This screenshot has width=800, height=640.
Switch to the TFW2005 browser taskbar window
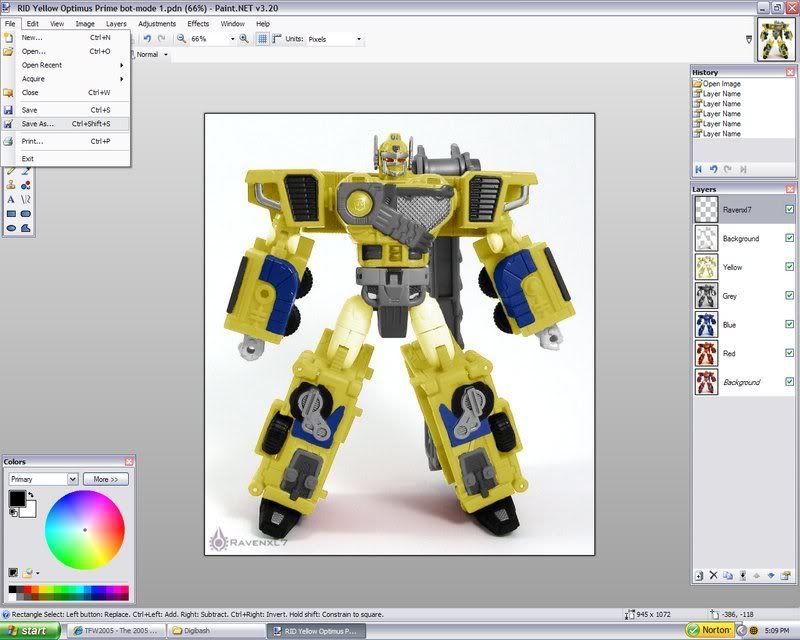point(116,631)
